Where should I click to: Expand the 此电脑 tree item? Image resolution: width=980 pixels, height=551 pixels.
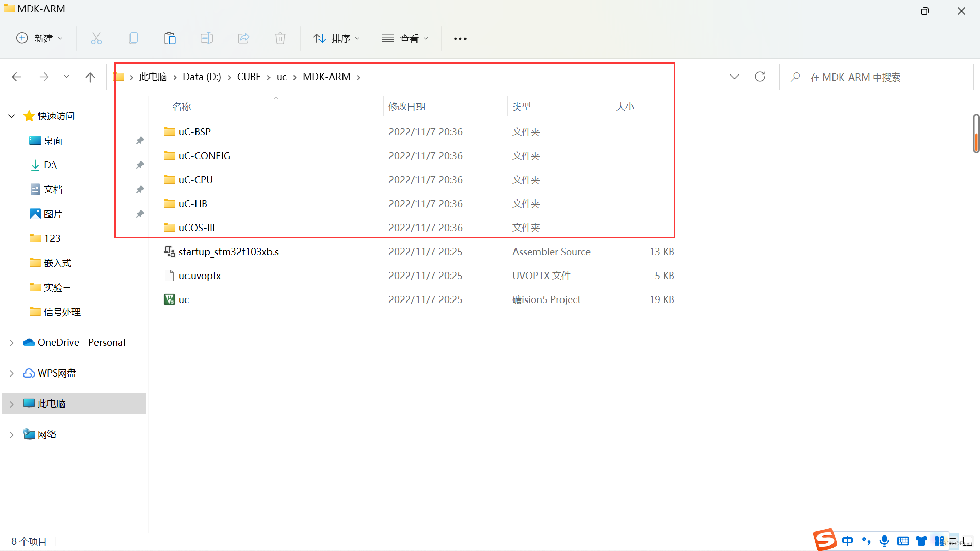pos(11,403)
